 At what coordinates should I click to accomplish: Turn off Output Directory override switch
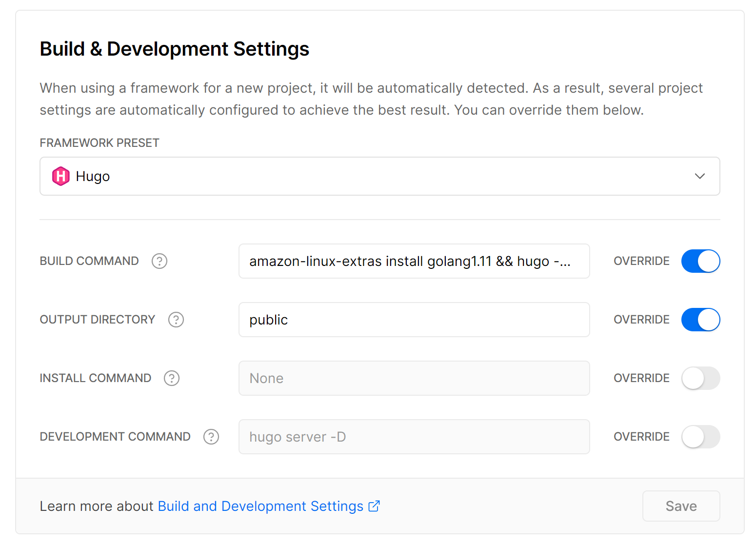click(x=700, y=320)
